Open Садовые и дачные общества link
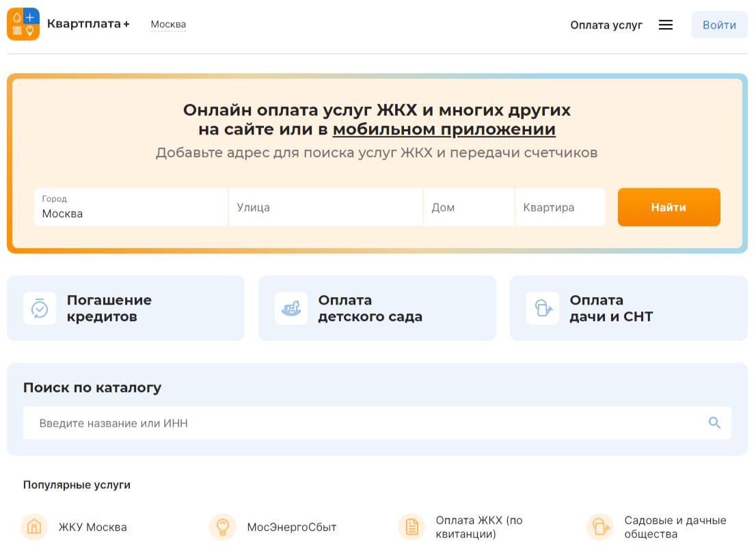Screen dimensions: 756x554 tap(675, 527)
